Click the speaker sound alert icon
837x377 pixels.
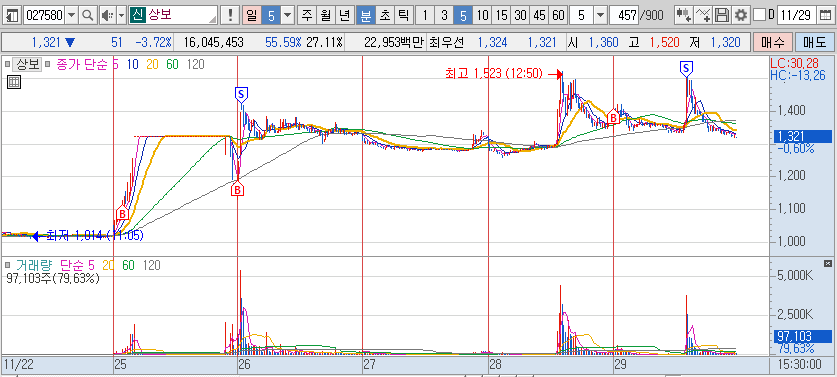click(x=107, y=15)
